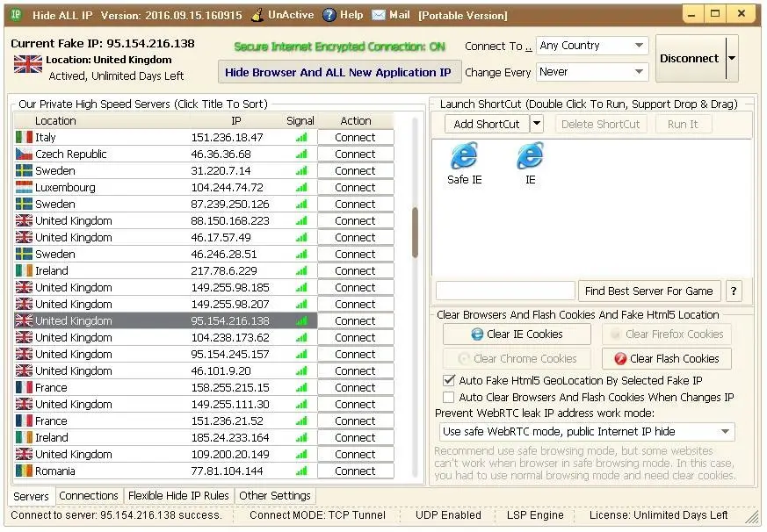Click Sweden flag for 31.220.7.14
767x532 pixels.
point(24,170)
